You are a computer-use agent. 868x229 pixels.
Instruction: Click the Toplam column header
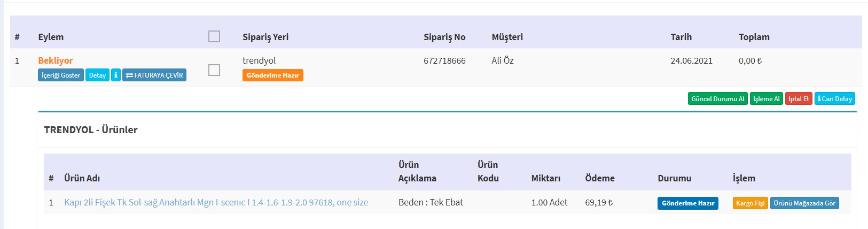click(754, 37)
